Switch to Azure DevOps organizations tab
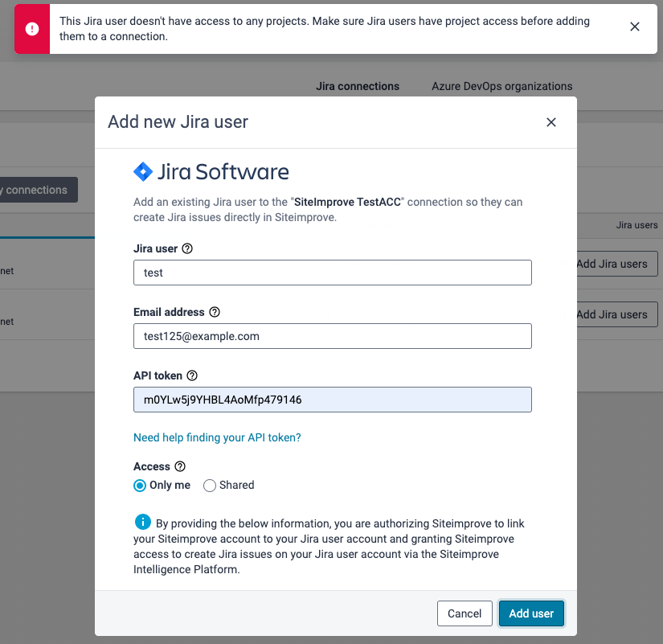The image size is (663, 644). point(502,86)
